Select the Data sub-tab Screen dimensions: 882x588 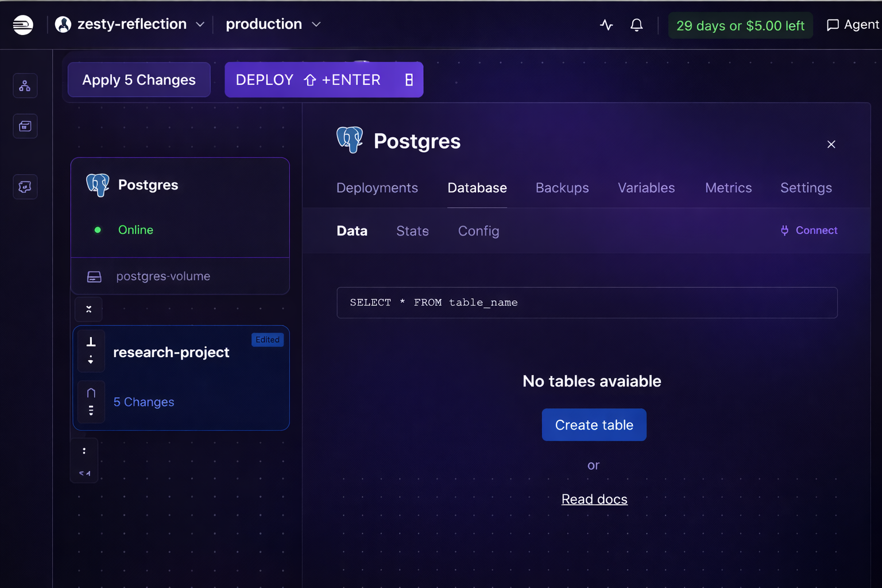click(x=352, y=231)
